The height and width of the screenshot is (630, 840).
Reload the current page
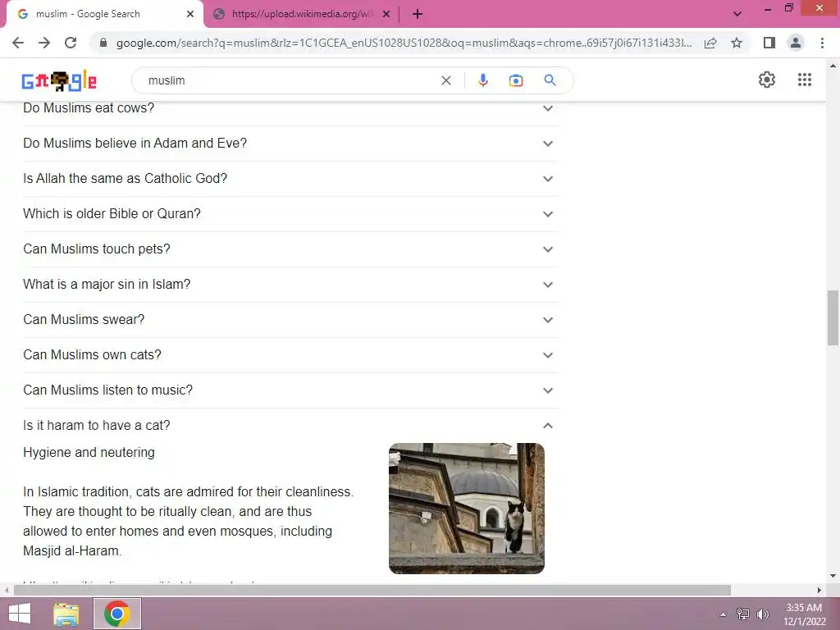coord(71,43)
